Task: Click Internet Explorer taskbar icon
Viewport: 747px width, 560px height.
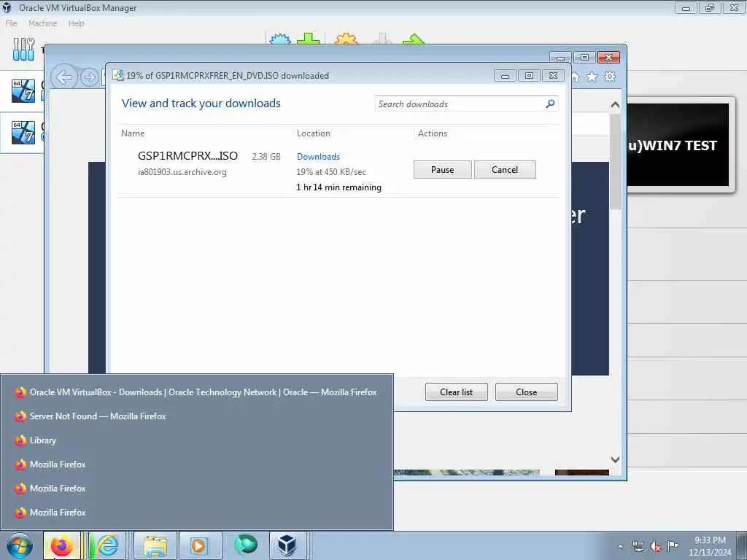Action: coord(108,545)
